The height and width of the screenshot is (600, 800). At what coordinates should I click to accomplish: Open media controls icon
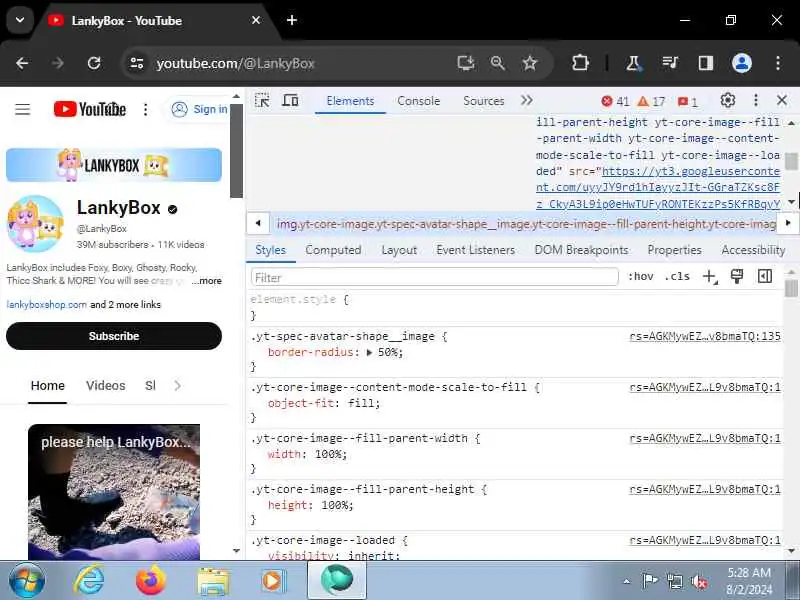click(x=670, y=63)
